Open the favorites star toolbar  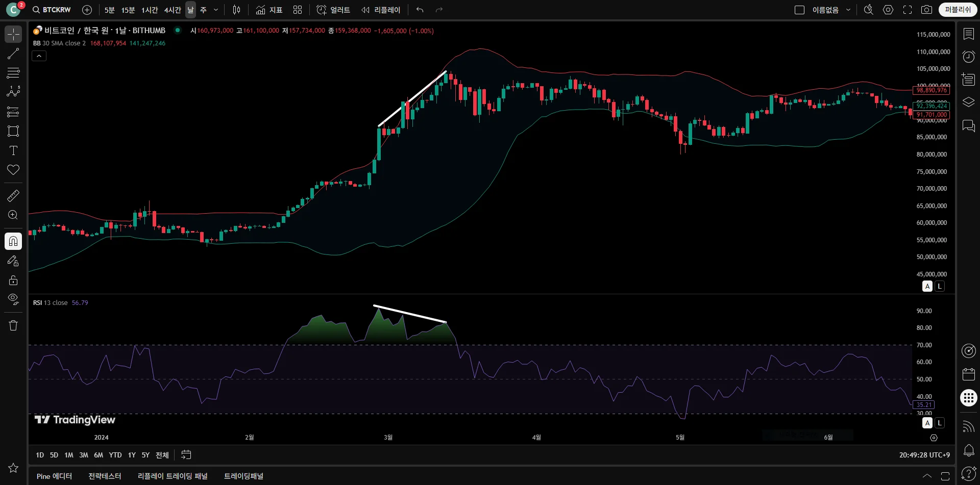point(13,468)
